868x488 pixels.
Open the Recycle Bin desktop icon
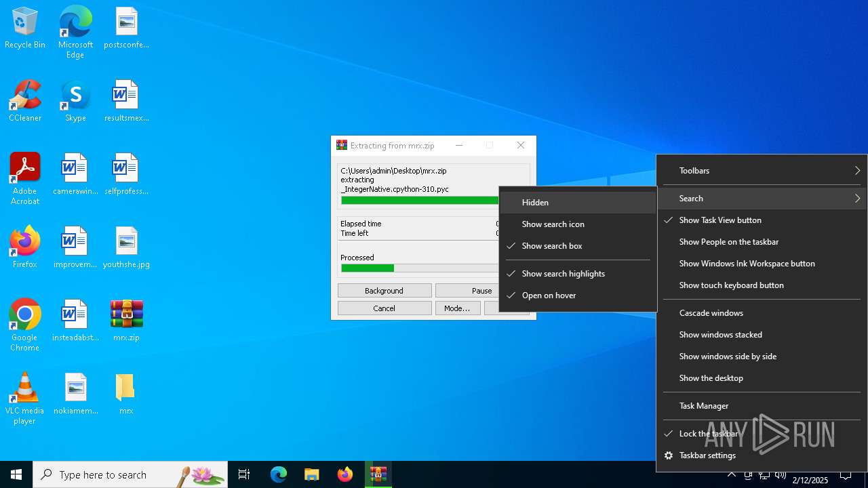(x=25, y=28)
